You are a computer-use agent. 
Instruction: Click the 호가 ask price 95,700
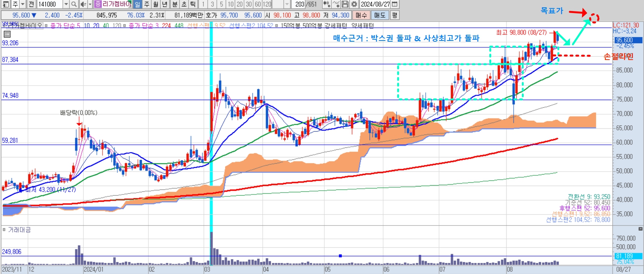pyautogui.click(x=229, y=15)
